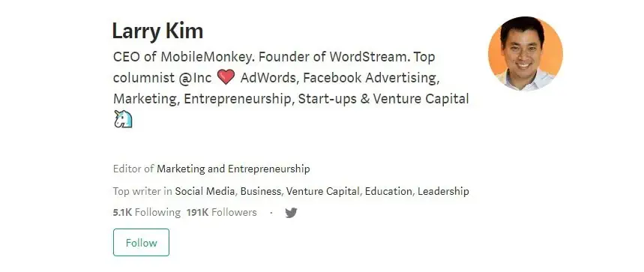Open the Leadership topic link
The width and height of the screenshot is (644, 272).
[x=443, y=191]
